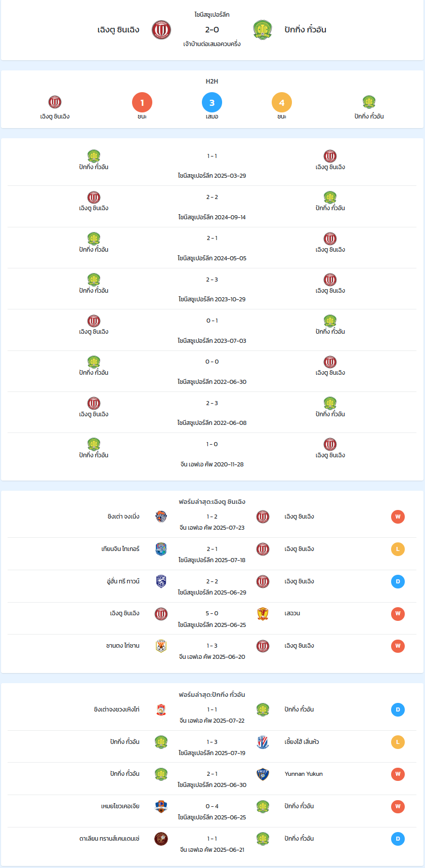425x868 pixels.
Task: Click the Qingdao crest in the 2025-07-23 FA Cup match
Action: coord(161,517)
